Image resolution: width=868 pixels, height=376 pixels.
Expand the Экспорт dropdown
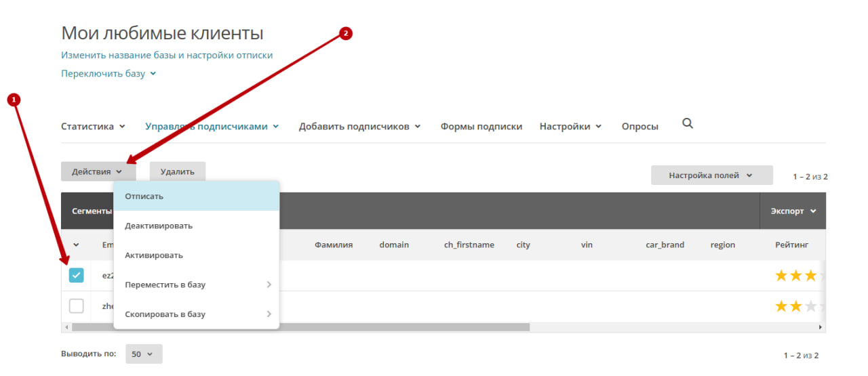click(793, 211)
